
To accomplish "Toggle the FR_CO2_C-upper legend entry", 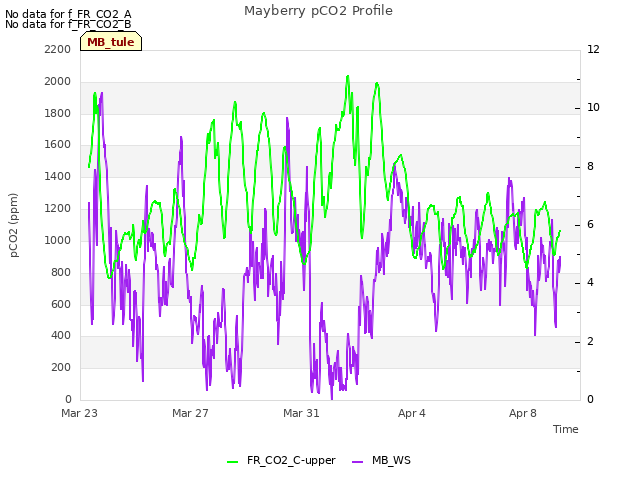I will tap(281, 461).
